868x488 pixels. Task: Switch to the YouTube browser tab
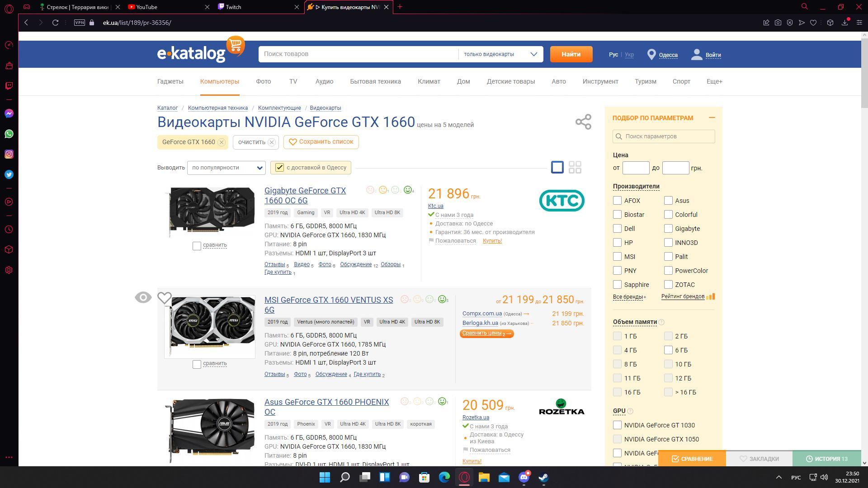[170, 7]
